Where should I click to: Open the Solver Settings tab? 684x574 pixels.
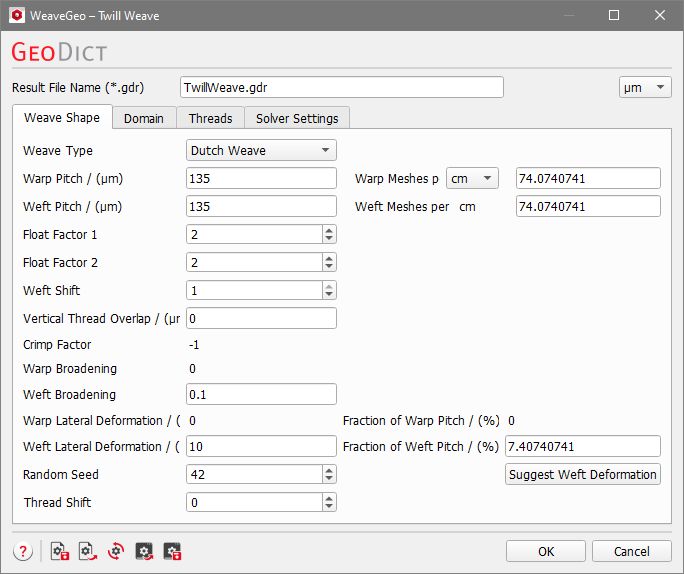297,118
